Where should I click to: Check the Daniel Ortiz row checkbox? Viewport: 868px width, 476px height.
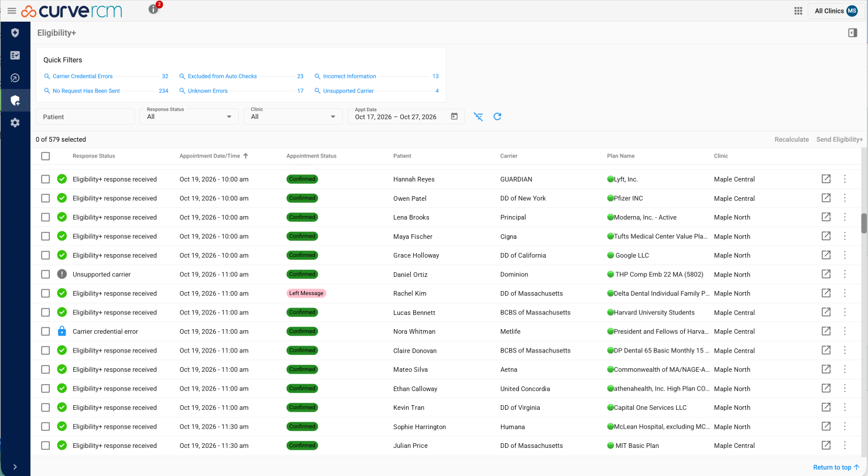(x=46, y=274)
